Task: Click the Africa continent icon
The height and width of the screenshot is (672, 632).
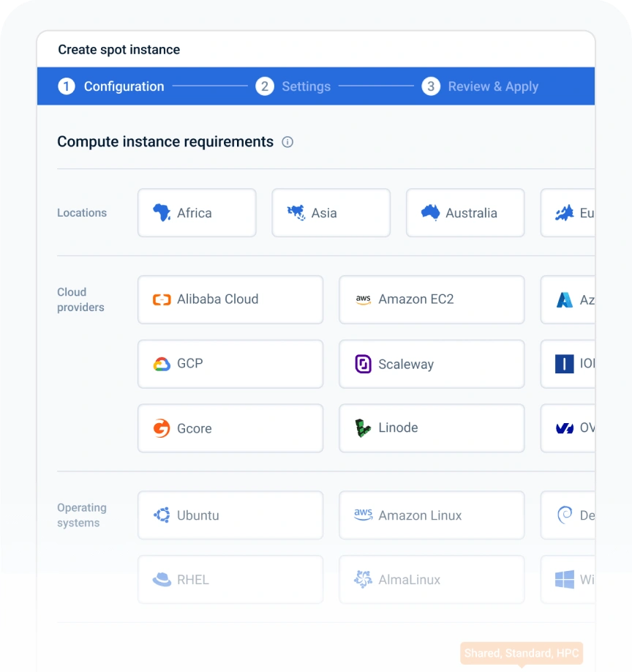Action: [x=162, y=212]
